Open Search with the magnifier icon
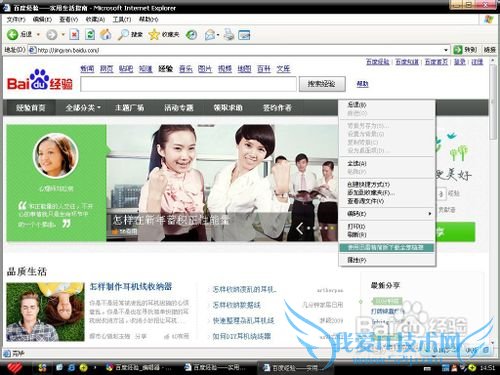The image size is (500, 375). point(123,34)
